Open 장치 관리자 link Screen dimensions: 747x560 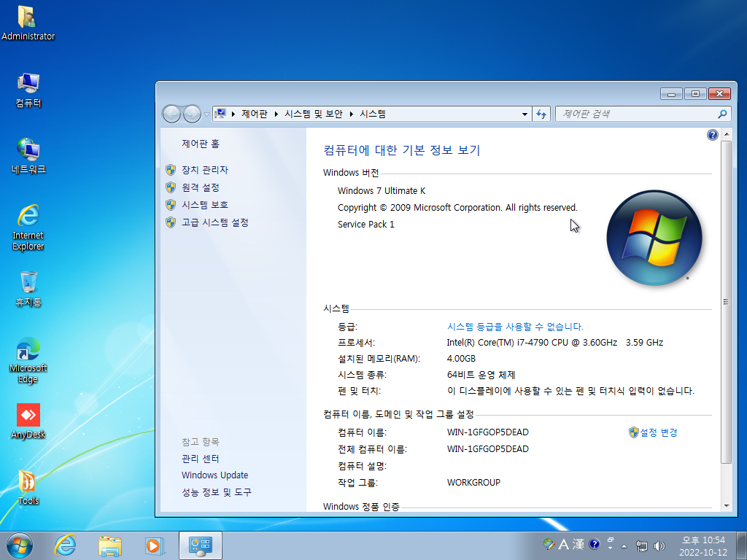(x=205, y=170)
